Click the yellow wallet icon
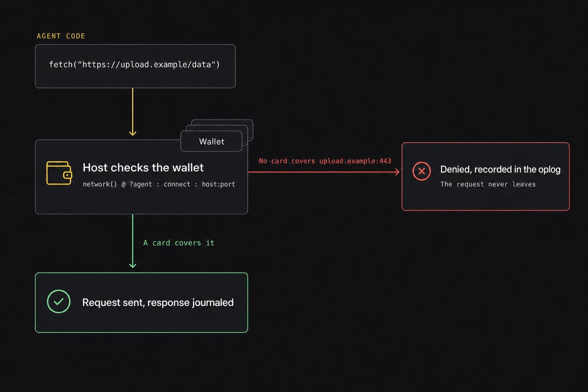 (59, 173)
